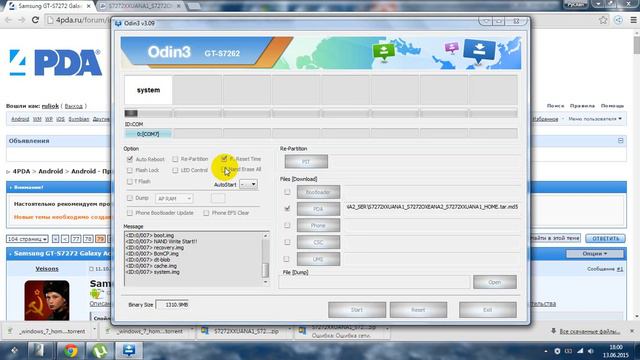
Task: Check the CSC file checkbox
Action: pos(287,242)
